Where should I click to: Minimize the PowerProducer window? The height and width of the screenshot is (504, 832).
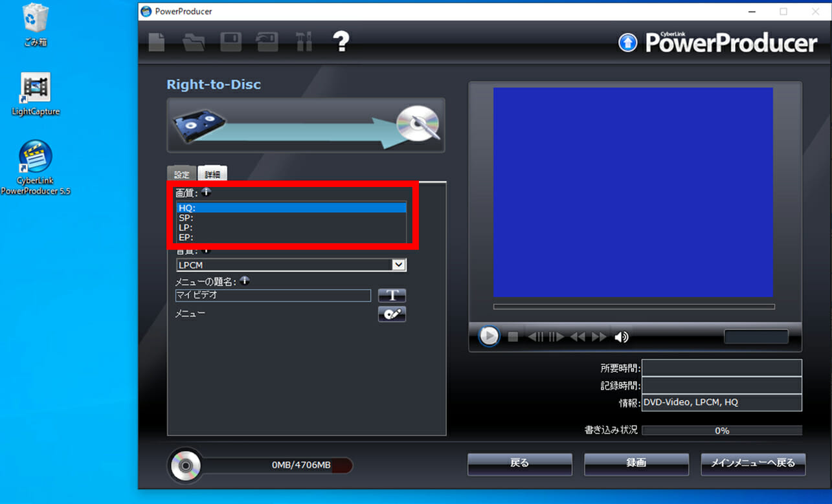(x=752, y=12)
